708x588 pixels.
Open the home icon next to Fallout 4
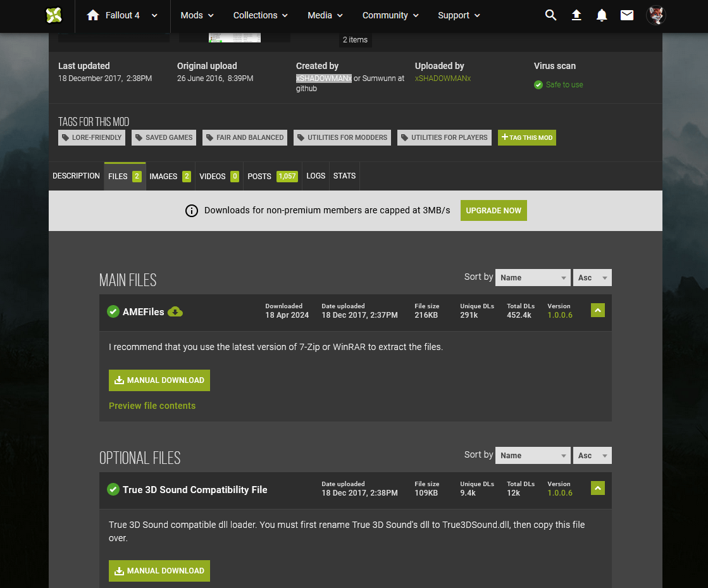[x=93, y=15]
